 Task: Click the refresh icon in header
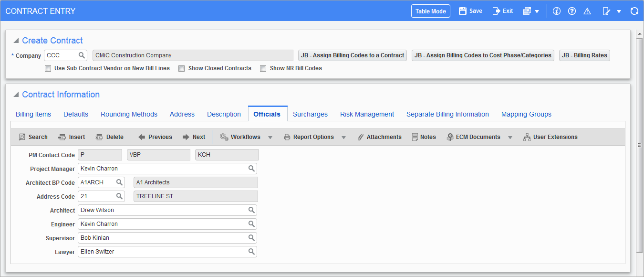click(634, 11)
